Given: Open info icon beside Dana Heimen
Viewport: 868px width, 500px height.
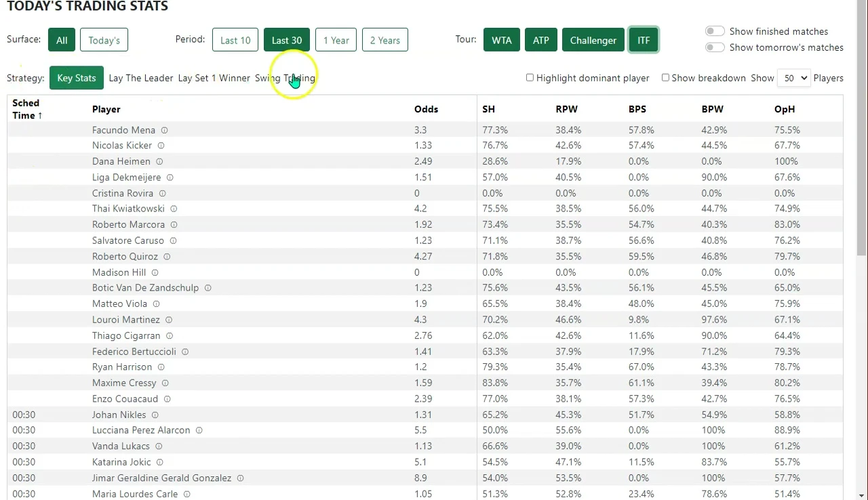Looking at the screenshot, I should (x=159, y=161).
